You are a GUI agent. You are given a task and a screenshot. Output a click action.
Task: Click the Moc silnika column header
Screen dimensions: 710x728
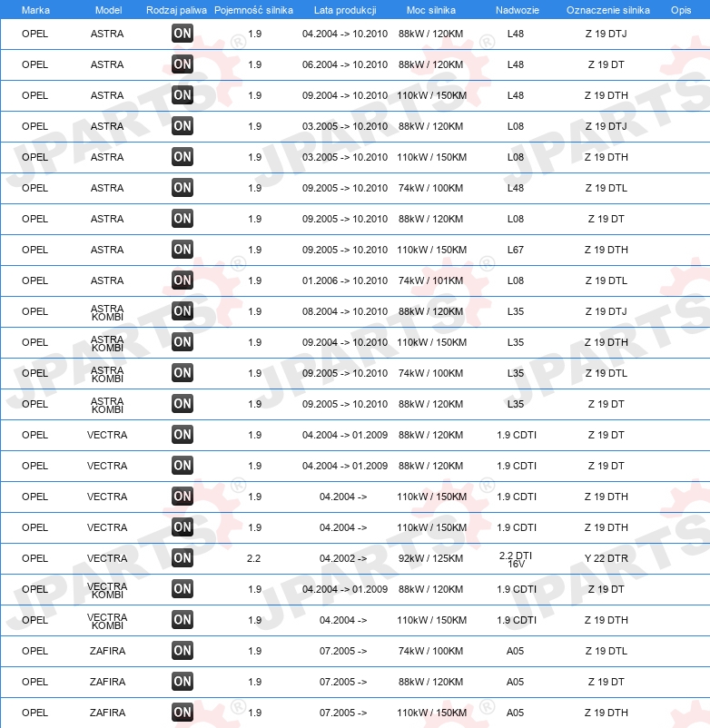[x=431, y=10]
